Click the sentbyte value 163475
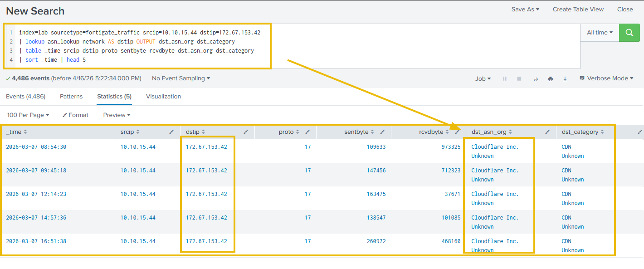Screen dimensions: 644x269 (376, 194)
